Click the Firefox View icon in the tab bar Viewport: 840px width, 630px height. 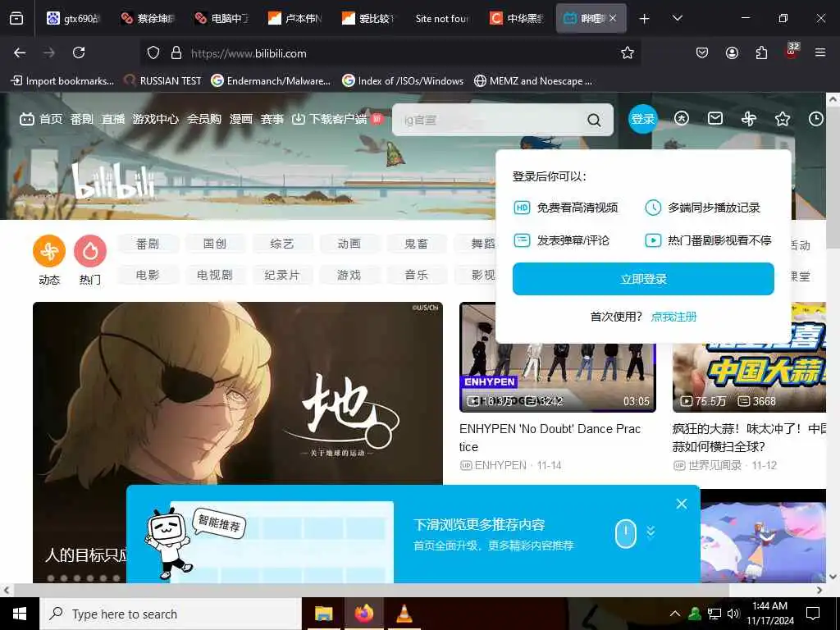[16, 18]
